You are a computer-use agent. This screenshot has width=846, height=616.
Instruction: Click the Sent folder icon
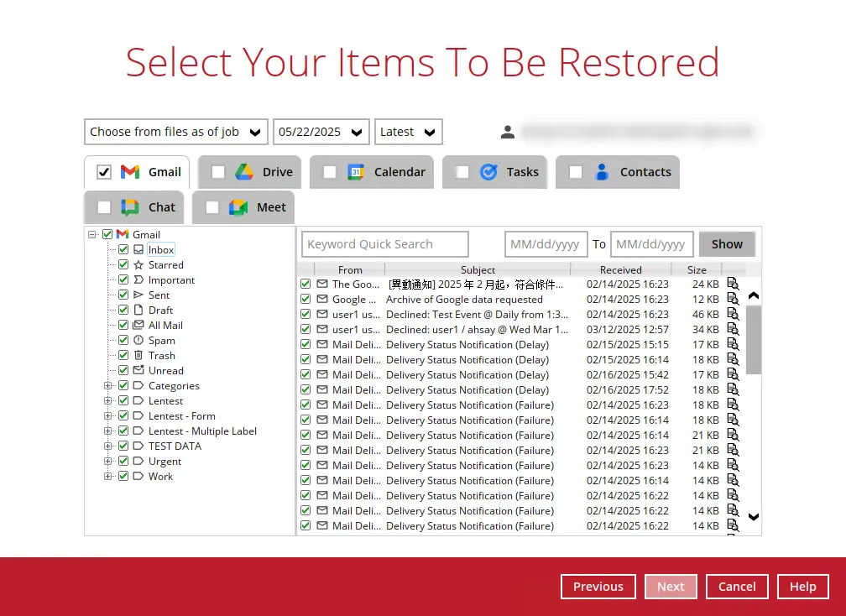(138, 295)
